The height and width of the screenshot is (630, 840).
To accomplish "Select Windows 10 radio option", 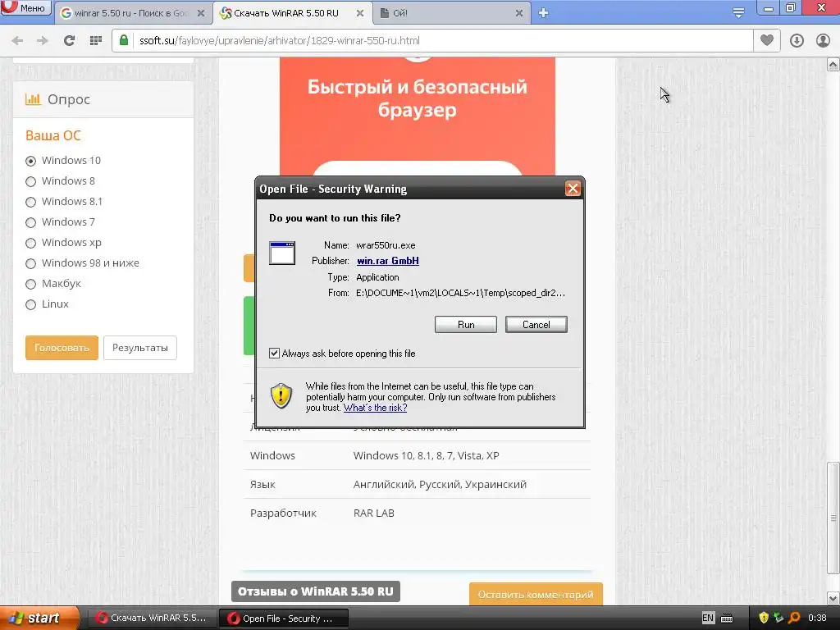I will pyautogui.click(x=30, y=161).
